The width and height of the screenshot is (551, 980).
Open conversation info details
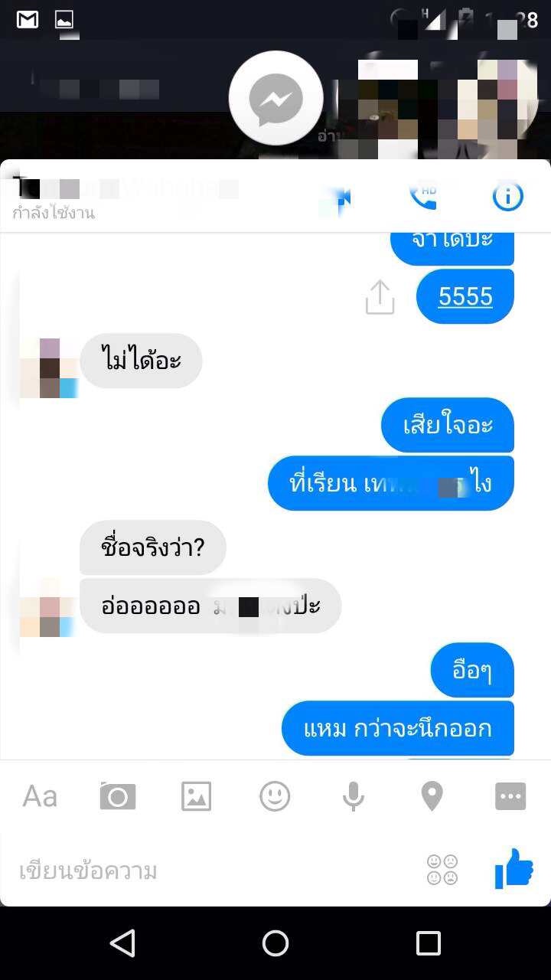[507, 197]
